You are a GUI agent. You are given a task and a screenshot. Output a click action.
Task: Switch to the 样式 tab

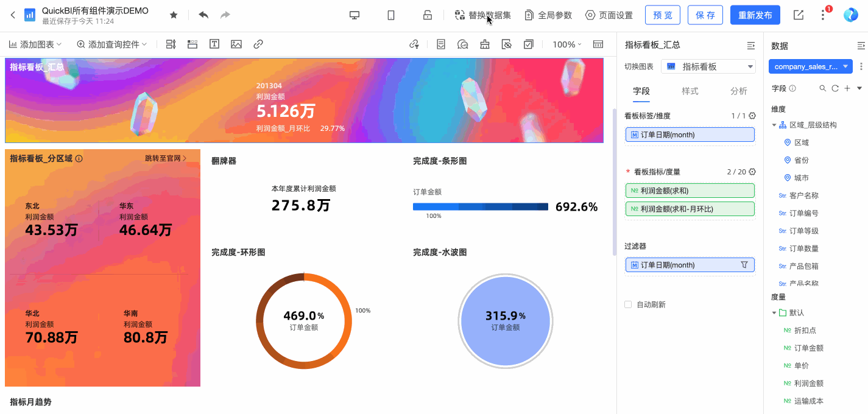pos(690,91)
